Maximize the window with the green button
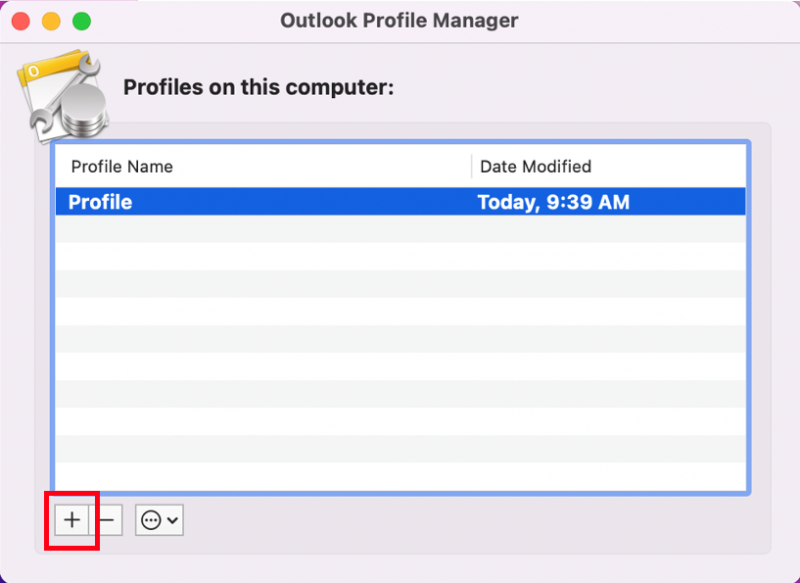The height and width of the screenshot is (583, 800). (82, 21)
